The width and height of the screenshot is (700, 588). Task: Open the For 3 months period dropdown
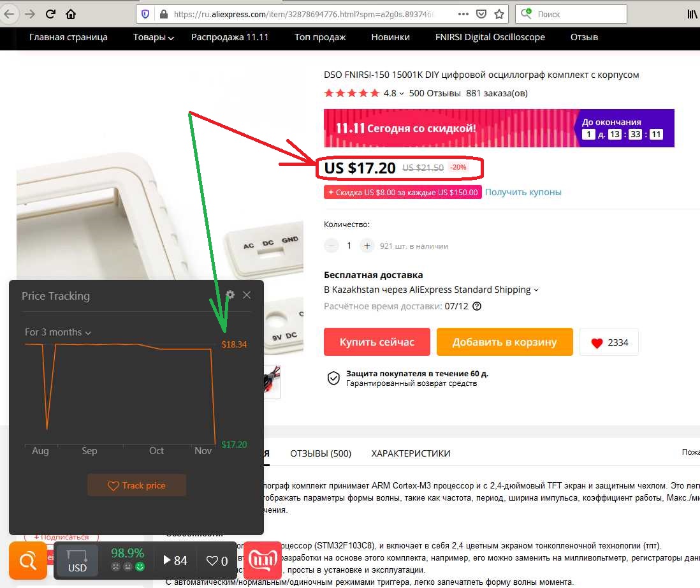57,332
